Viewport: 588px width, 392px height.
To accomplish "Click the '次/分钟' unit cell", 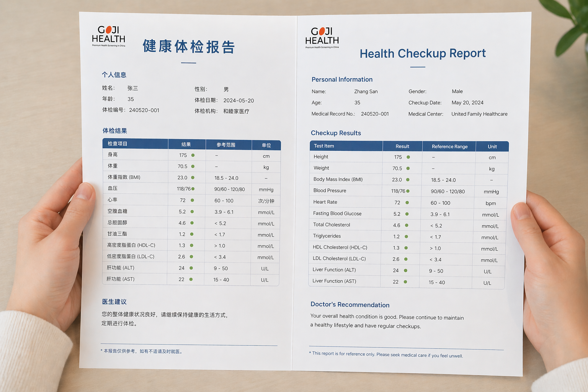I will click(266, 201).
